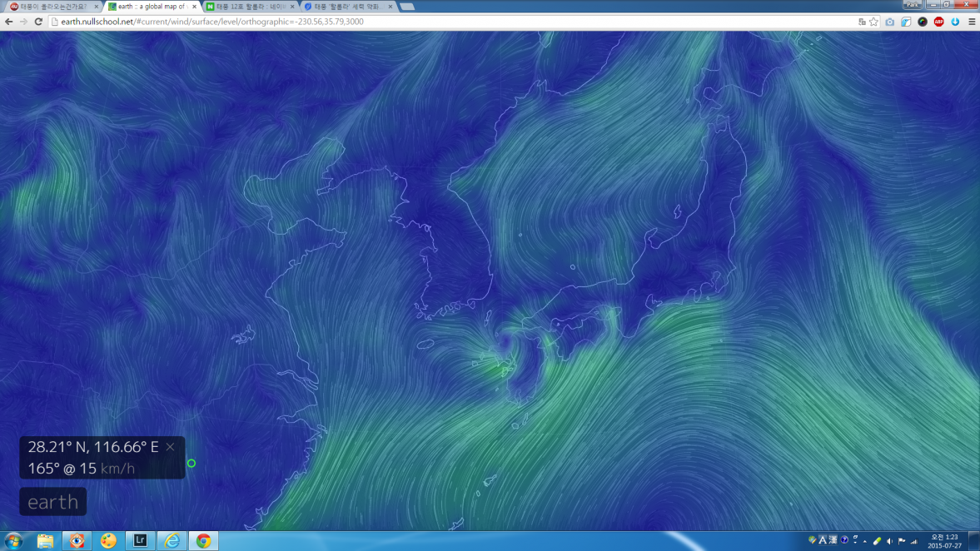Show hidden system tray icons
Image resolution: width=980 pixels, height=551 pixels.
point(866,542)
